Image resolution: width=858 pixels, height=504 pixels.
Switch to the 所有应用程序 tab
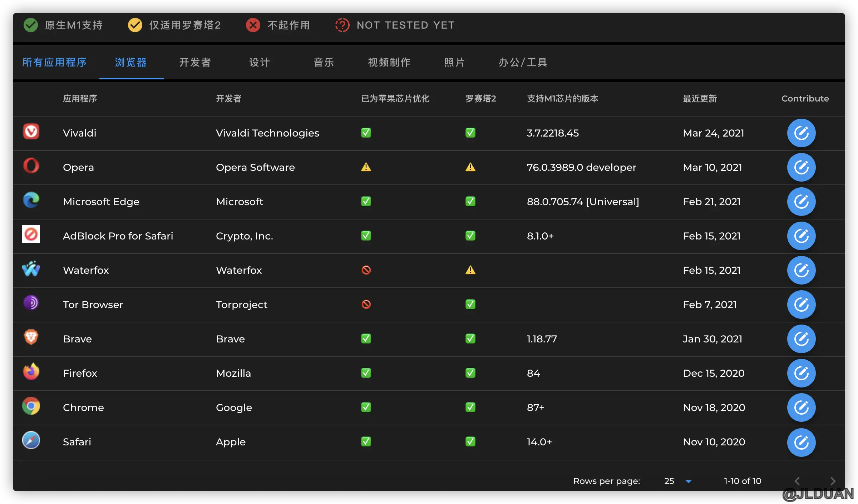pos(54,63)
